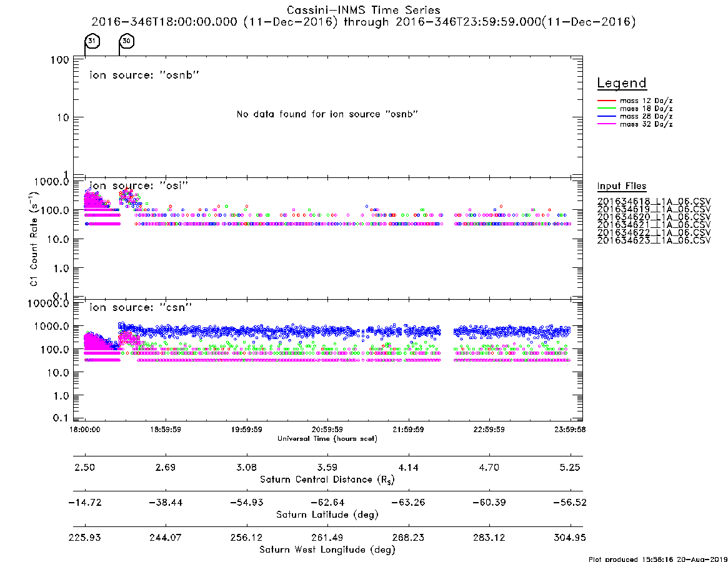The image size is (728, 562).
Task: Select input file 201634623_L1A_06.CSV
Action: tap(654, 240)
